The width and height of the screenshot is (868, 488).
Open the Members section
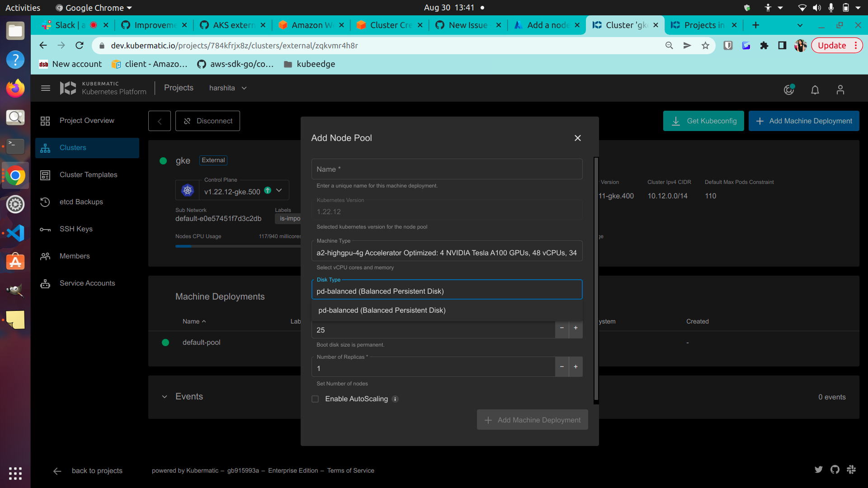[x=75, y=256]
